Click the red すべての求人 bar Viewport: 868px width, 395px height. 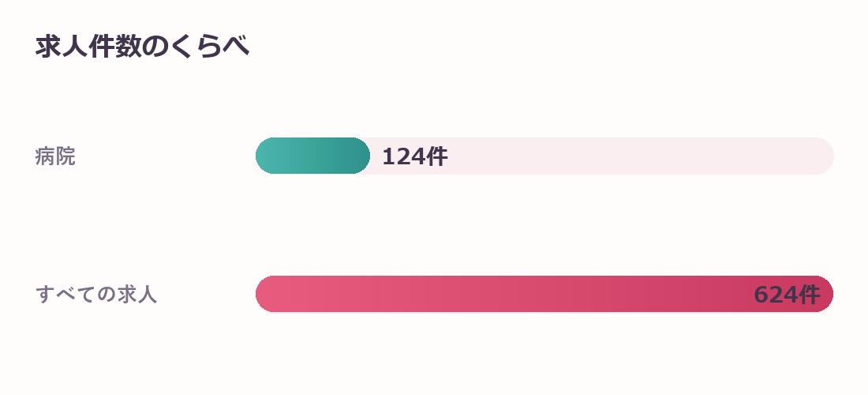click(x=544, y=294)
